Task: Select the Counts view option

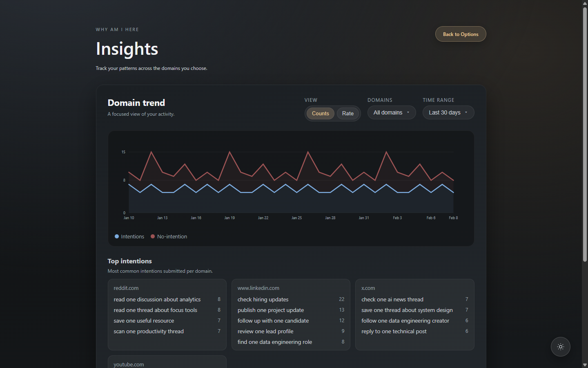Action: pyautogui.click(x=320, y=113)
